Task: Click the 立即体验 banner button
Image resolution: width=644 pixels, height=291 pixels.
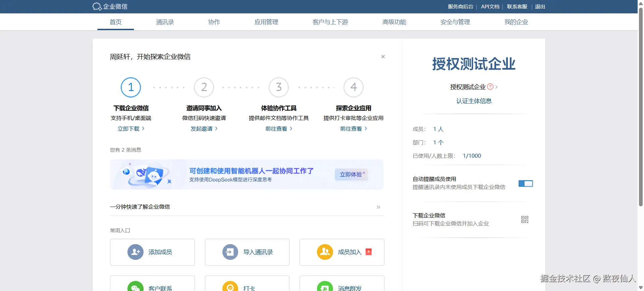Action: click(x=351, y=174)
